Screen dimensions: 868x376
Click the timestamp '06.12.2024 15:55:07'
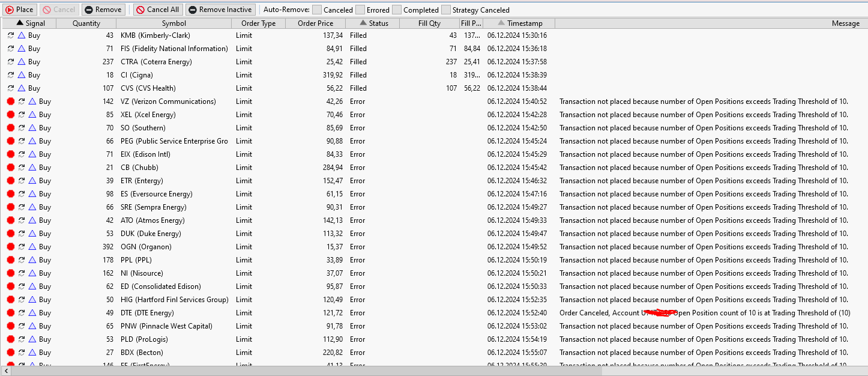pyautogui.click(x=517, y=353)
